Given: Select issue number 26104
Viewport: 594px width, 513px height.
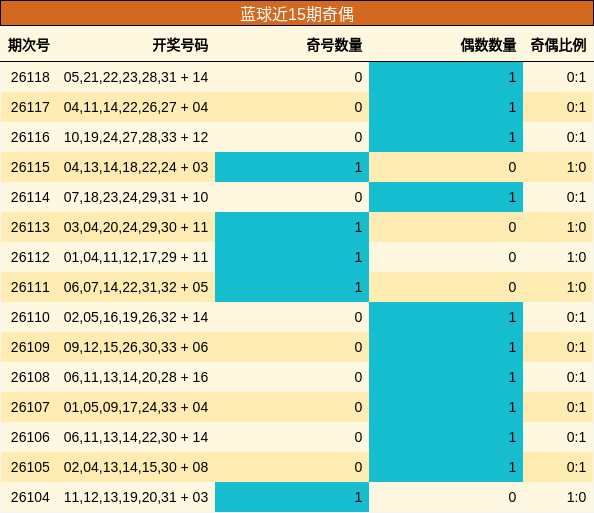Looking at the screenshot, I should [x=30, y=497].
